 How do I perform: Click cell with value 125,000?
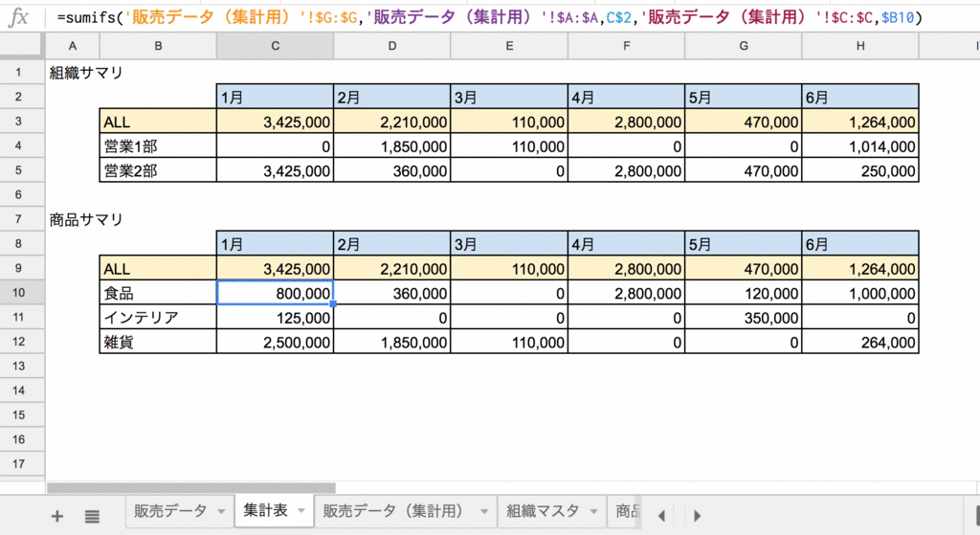coord(275,317)
